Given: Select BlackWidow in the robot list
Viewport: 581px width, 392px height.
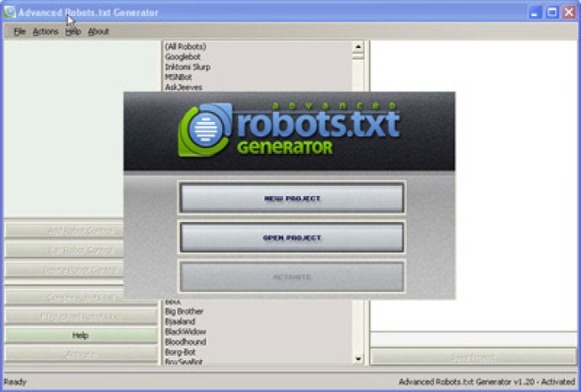Looking at the screenshot, I should tap(185, 331).
